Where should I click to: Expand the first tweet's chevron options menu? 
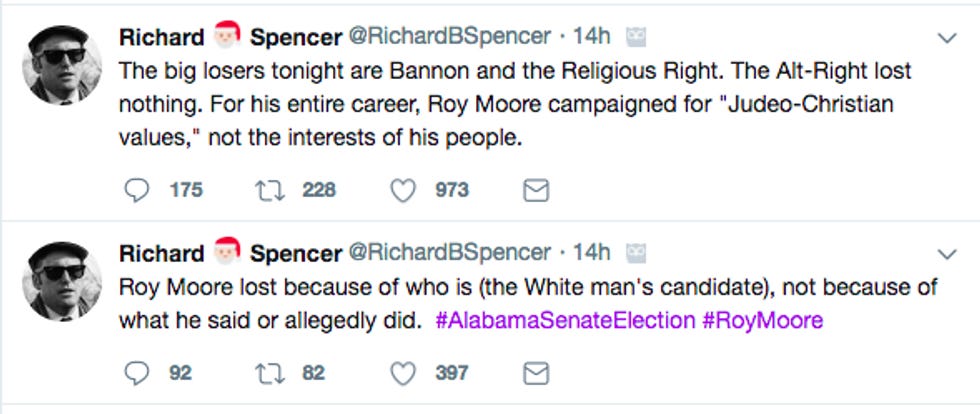947,38
